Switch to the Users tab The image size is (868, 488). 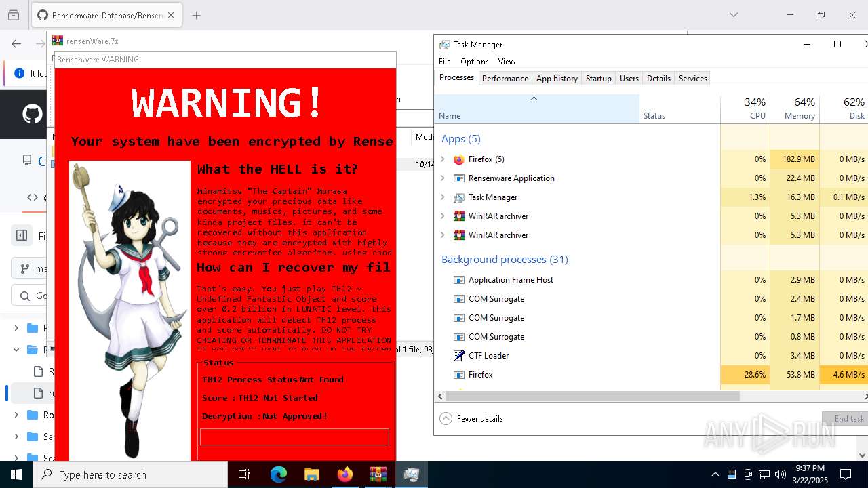pyautogui.click(x=629, y=79)
